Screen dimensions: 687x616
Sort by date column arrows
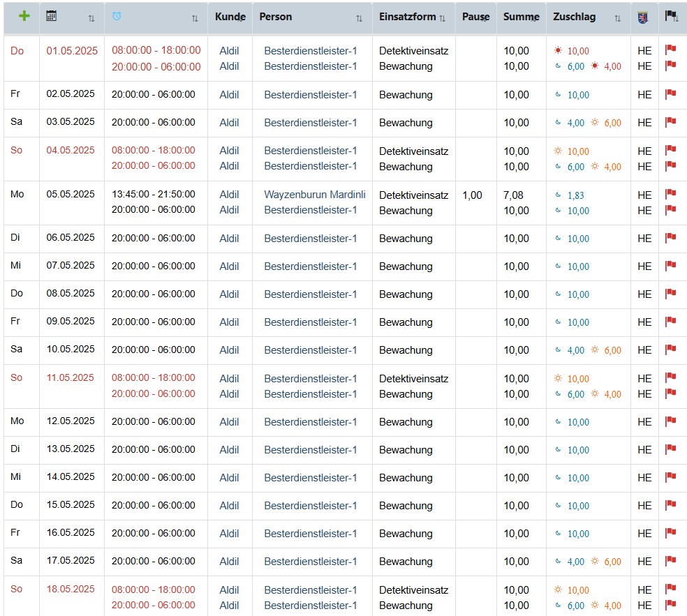pyautogui.click(x=91, y=18)
